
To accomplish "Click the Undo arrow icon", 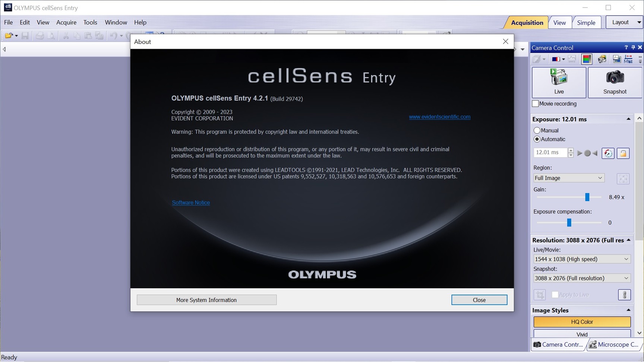I will click(113, 36).
